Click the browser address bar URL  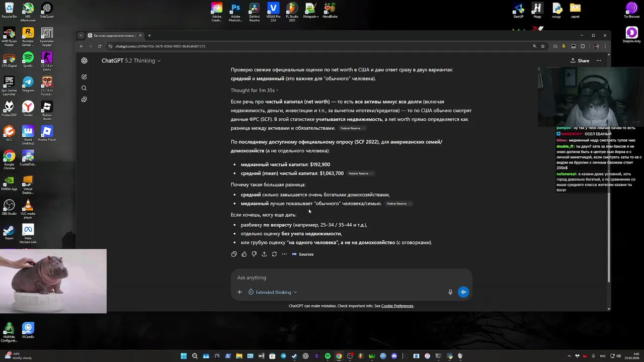tap(160, 46)
